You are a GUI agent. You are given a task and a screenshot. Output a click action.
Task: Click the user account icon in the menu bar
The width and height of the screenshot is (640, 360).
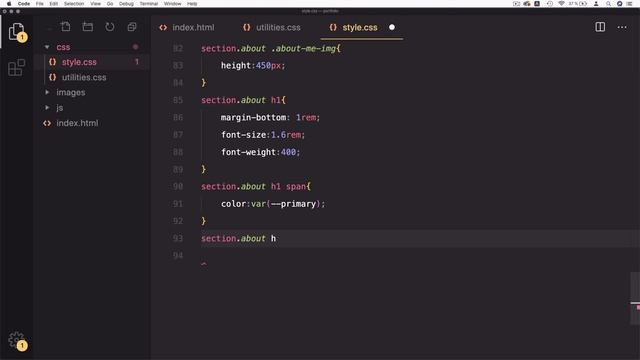point(596,4)
